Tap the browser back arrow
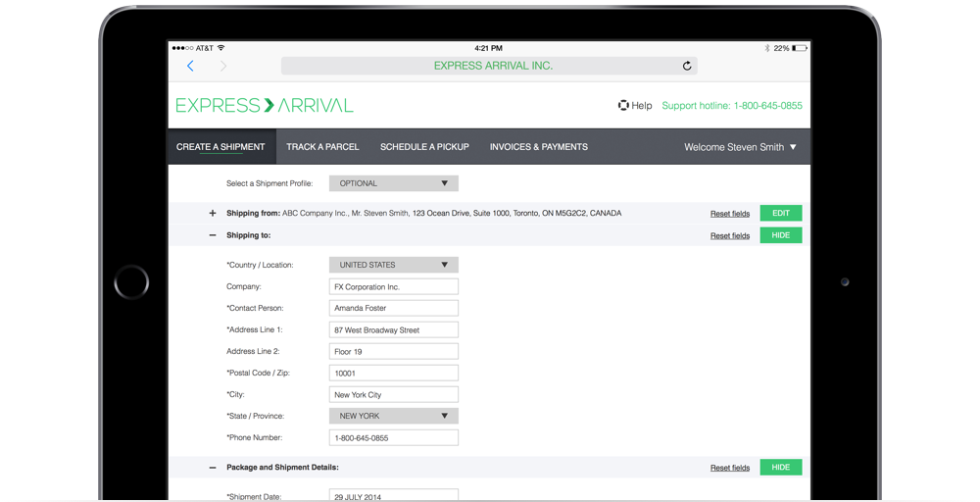980x502 pixels. 190,66
